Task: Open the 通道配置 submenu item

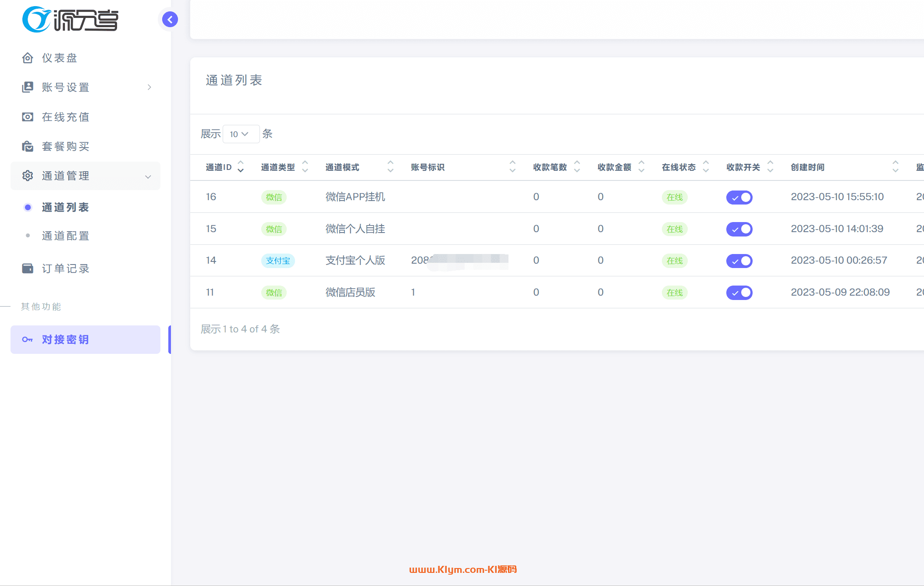Action: coord(65,236)
